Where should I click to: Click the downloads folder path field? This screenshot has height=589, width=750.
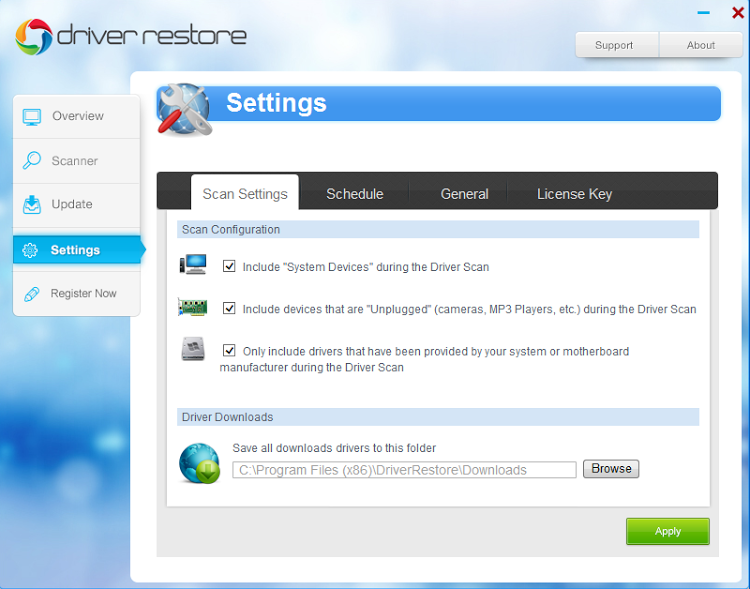[404, 470]
